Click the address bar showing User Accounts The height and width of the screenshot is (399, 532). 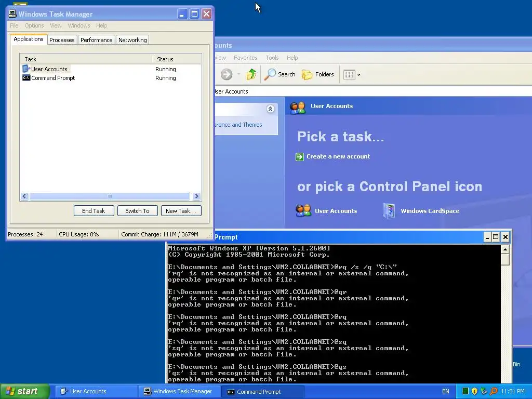click(373, 91)
